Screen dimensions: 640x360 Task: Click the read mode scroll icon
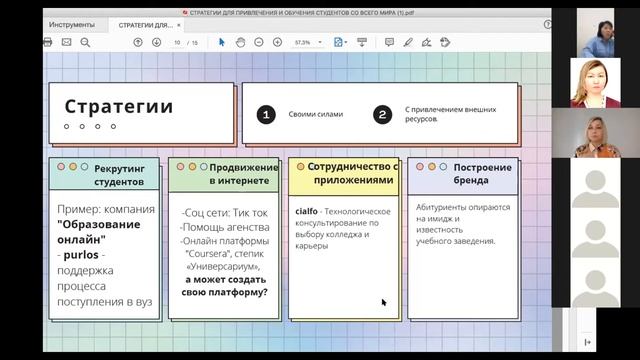click(362, 42)
